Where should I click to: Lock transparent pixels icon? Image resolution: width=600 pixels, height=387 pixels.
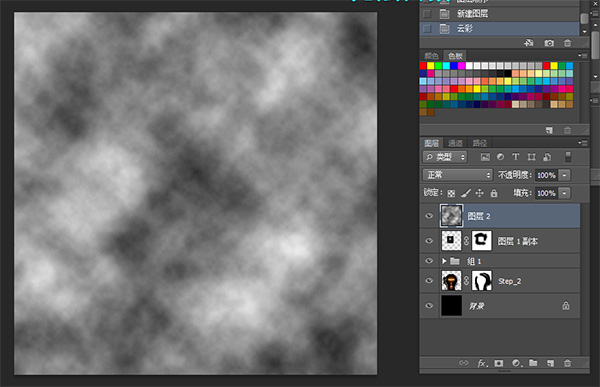(x=452, y=193)
